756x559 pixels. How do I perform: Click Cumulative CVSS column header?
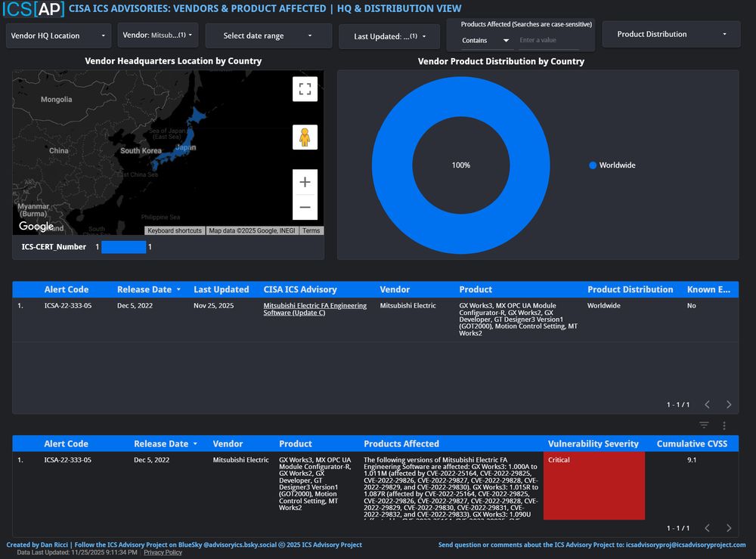[x=692, y=444]
